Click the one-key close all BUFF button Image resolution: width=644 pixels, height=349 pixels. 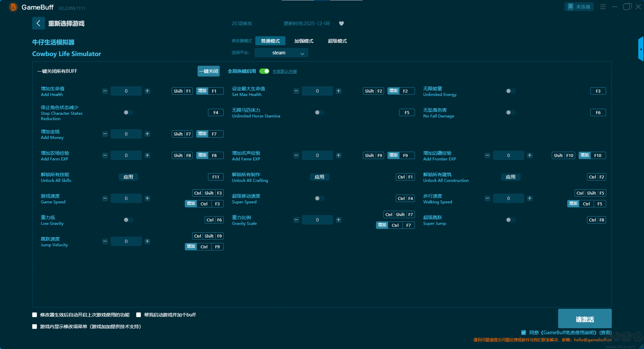click(x=208, y=71)
